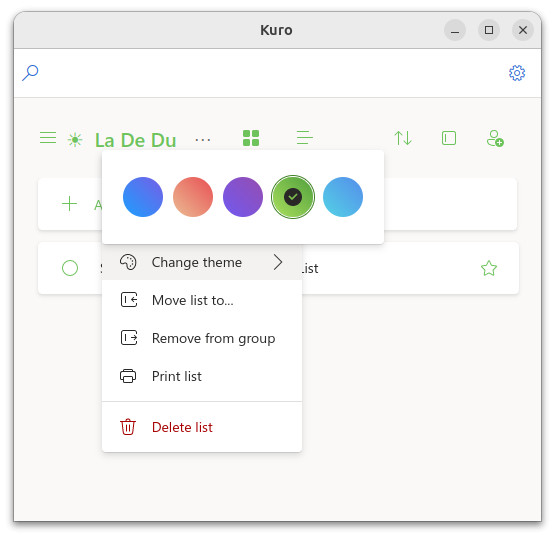
Task: Pick the blue theme color
Action: tap(143, 197)
